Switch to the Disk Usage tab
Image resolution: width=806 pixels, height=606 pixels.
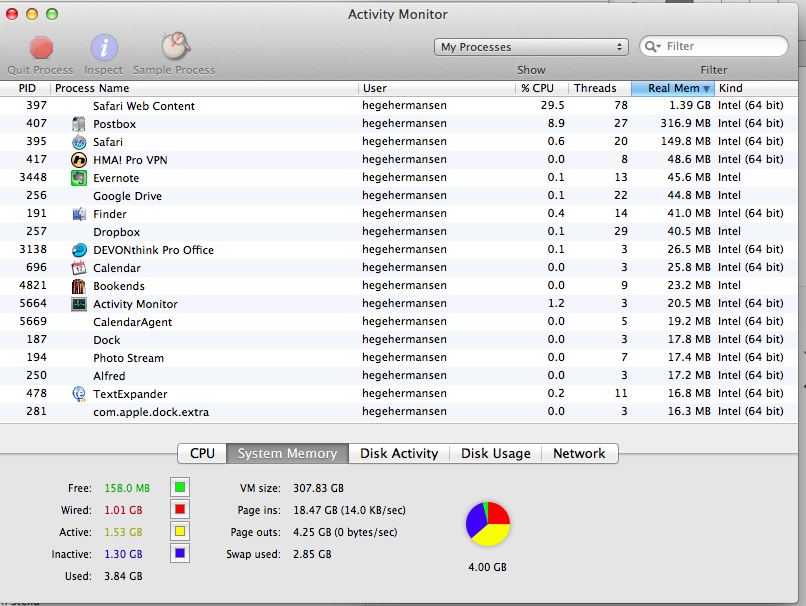point(496,453)
